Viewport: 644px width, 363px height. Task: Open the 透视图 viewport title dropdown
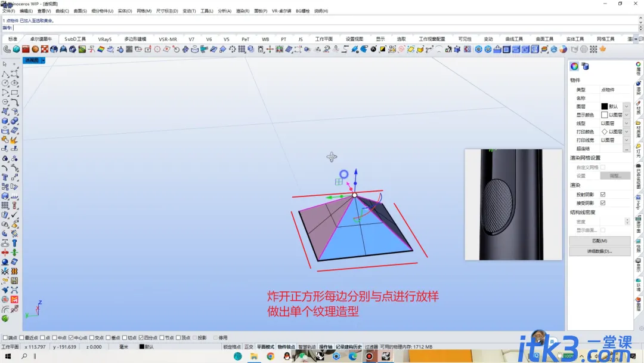click(43, 60)
